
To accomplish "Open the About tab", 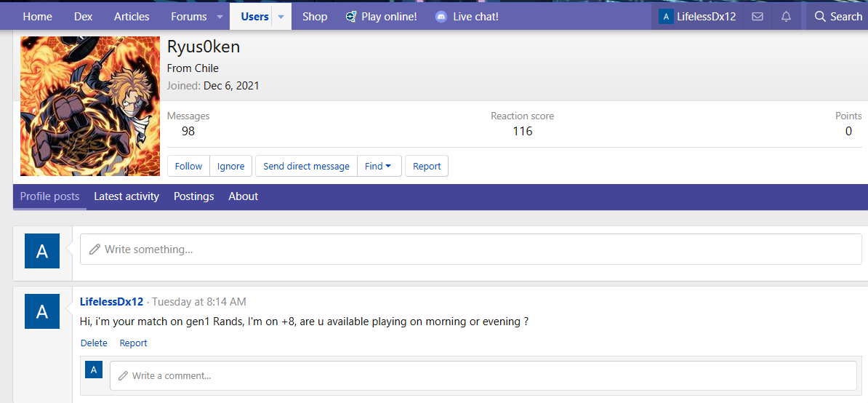I will 243,196.
